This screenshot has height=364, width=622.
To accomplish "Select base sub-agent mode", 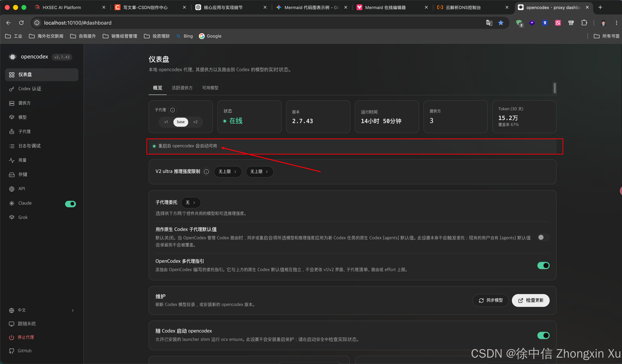I will 181,122.
